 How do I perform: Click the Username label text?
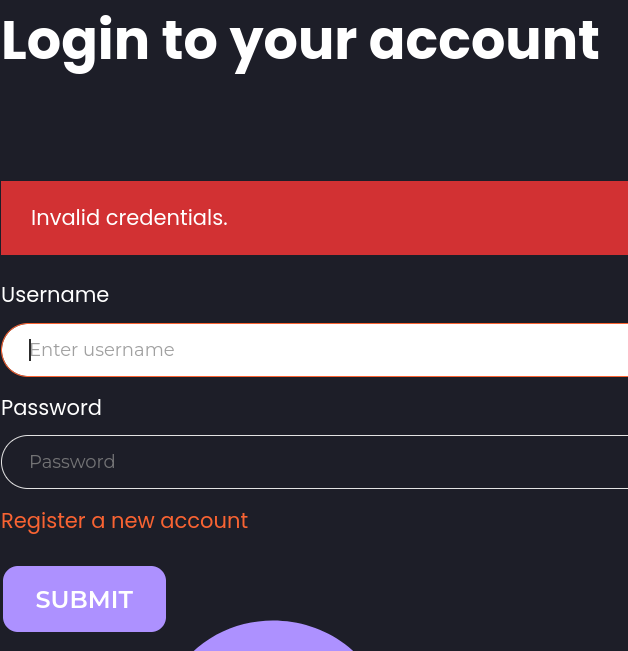pyautogui.click(x=55, y=295)
